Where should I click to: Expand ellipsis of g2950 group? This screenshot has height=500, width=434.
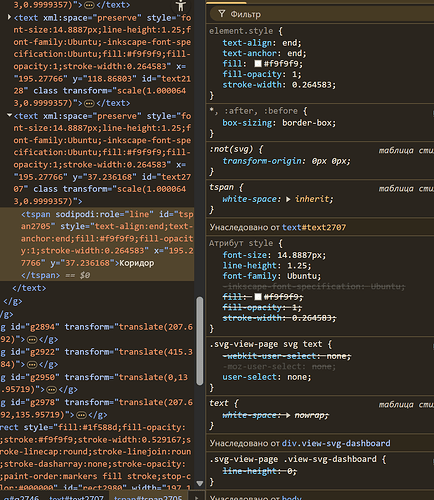[52, 390]
